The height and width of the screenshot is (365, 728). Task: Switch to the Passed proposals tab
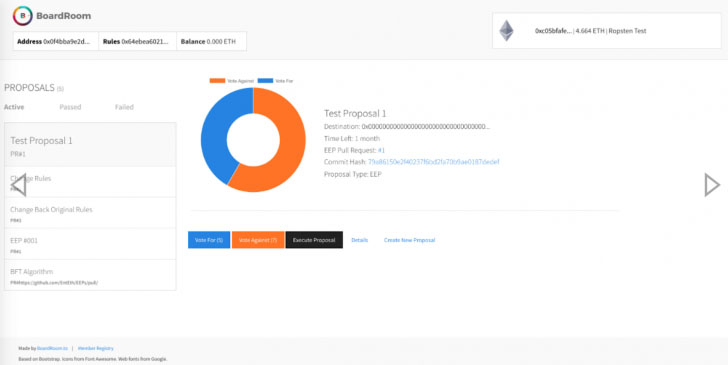point(70,107)
